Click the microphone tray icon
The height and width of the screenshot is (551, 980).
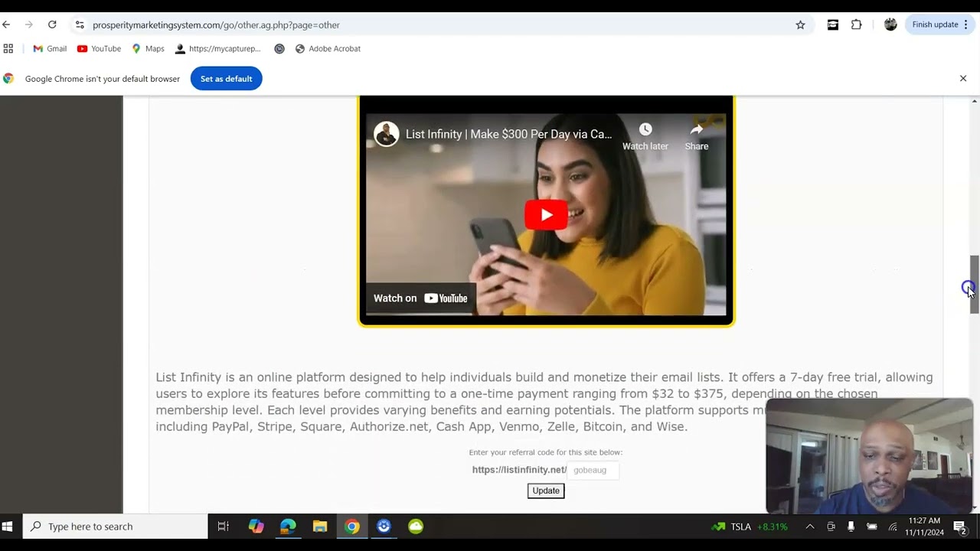pyautogui.click(x=851, y=527)
